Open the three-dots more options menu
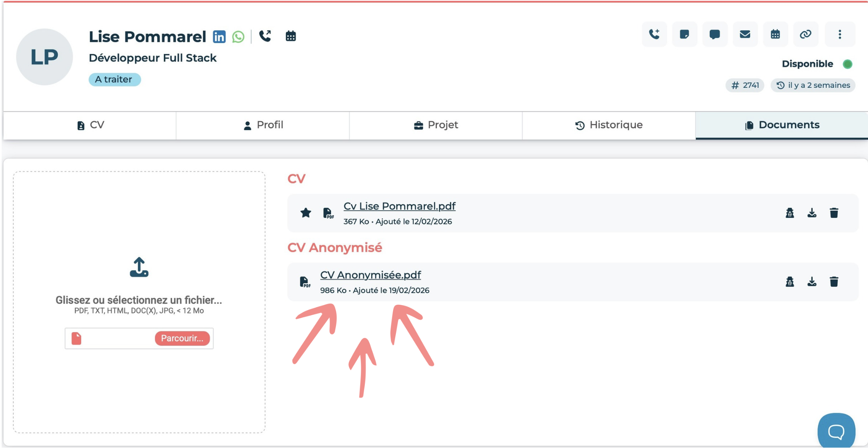Viewport: 868px width, 448px height. coord(839,34)
